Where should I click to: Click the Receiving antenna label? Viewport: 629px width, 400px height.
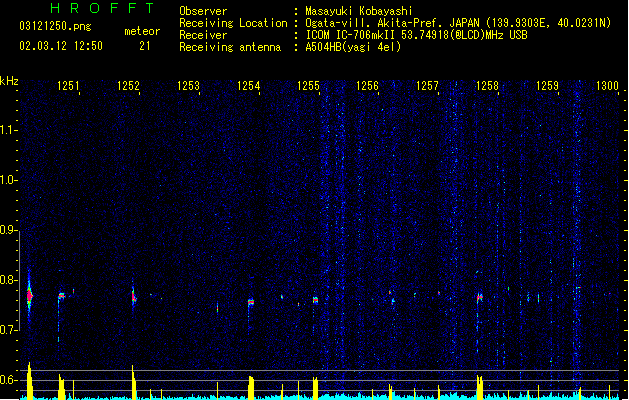pyautogui.click(x=230, y=47)
